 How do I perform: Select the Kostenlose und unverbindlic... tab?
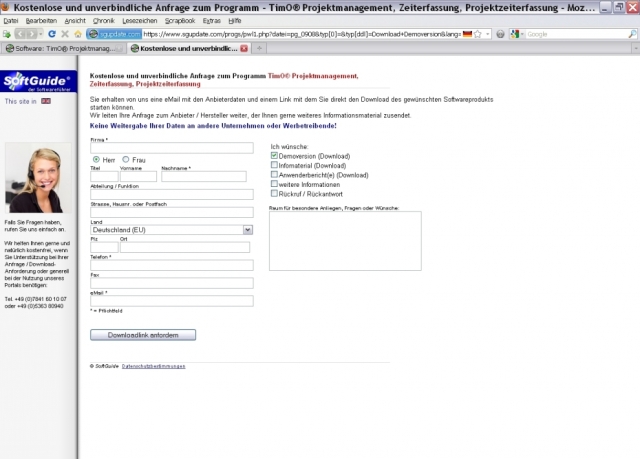(188, 49)
